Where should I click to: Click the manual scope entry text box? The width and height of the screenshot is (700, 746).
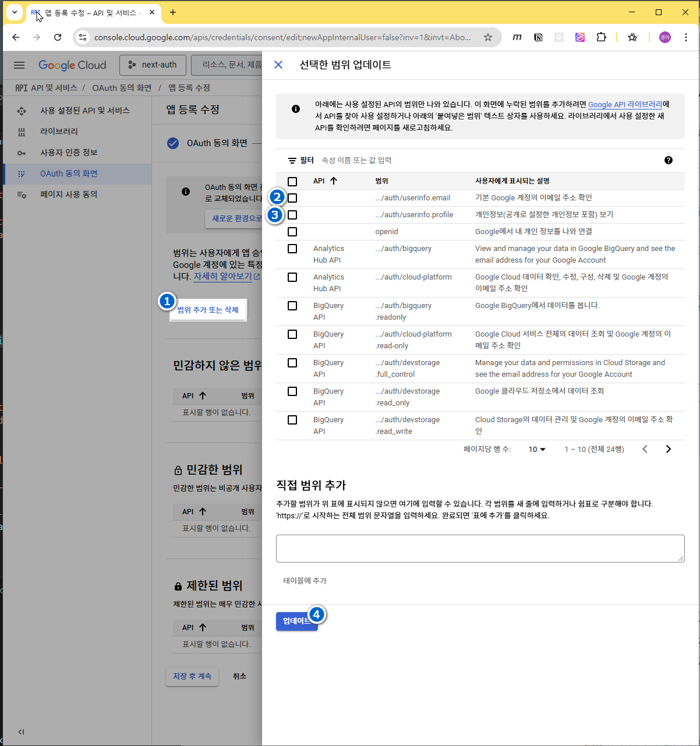[x=480, y=549]
